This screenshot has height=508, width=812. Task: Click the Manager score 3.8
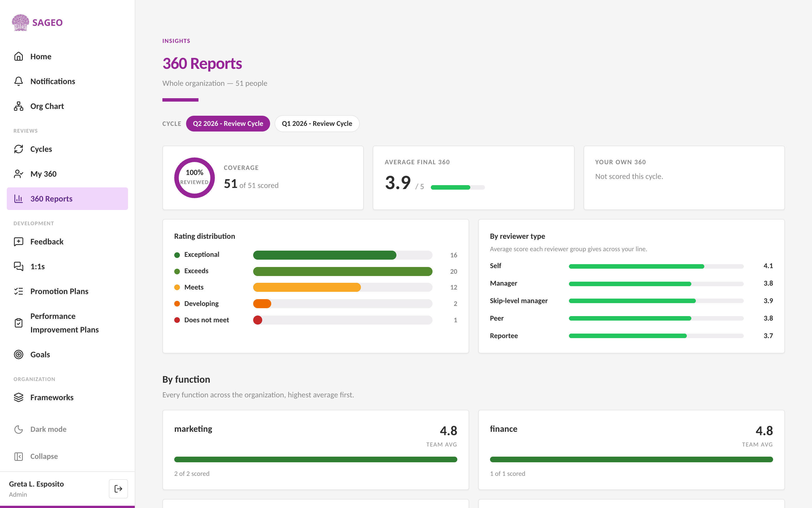point(768,283)
